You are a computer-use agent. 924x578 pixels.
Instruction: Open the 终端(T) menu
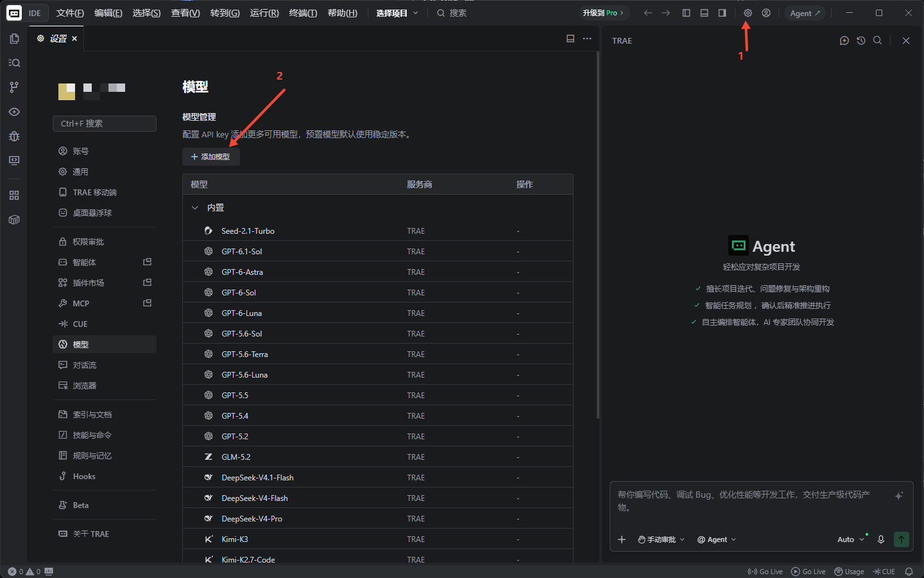point(303,13)
